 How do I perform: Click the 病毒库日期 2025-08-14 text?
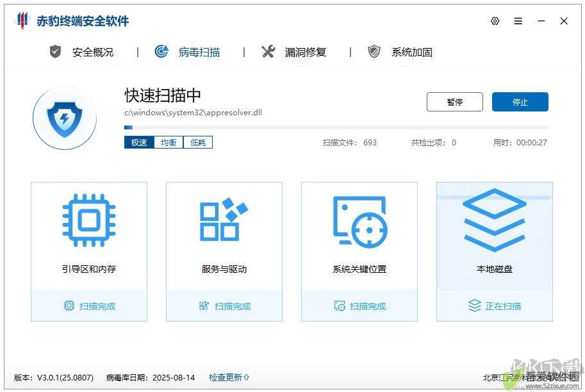tap(151, 377)
